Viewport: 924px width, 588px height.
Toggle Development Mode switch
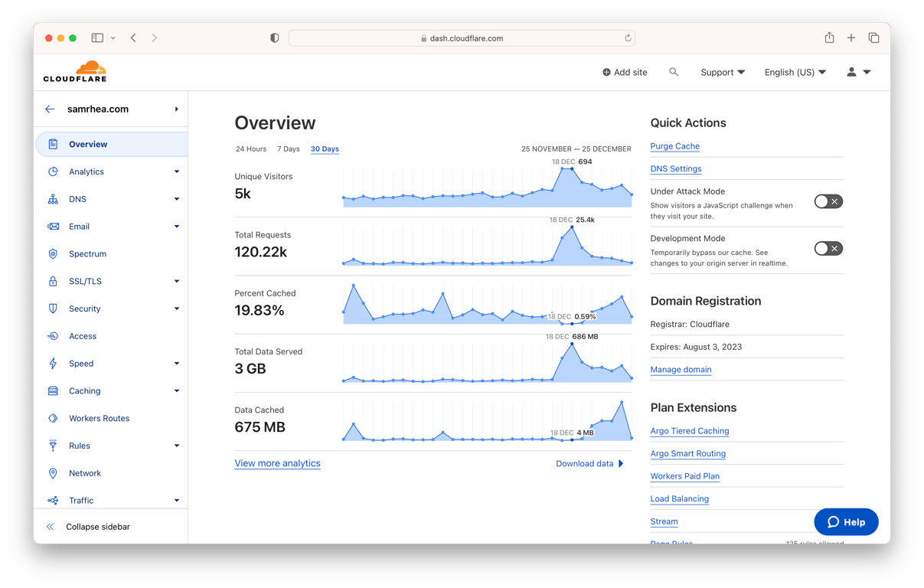(x=828, y=248)
